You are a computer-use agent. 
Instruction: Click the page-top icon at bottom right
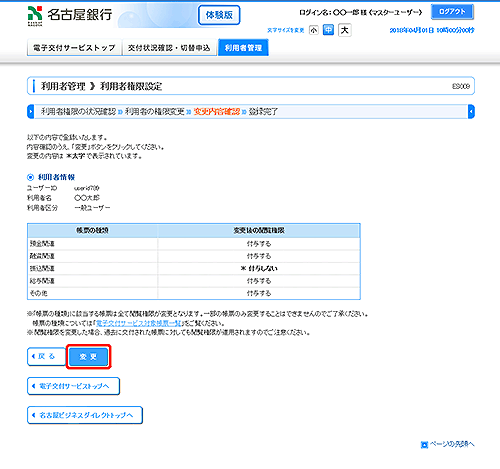(x=424, y=445)
